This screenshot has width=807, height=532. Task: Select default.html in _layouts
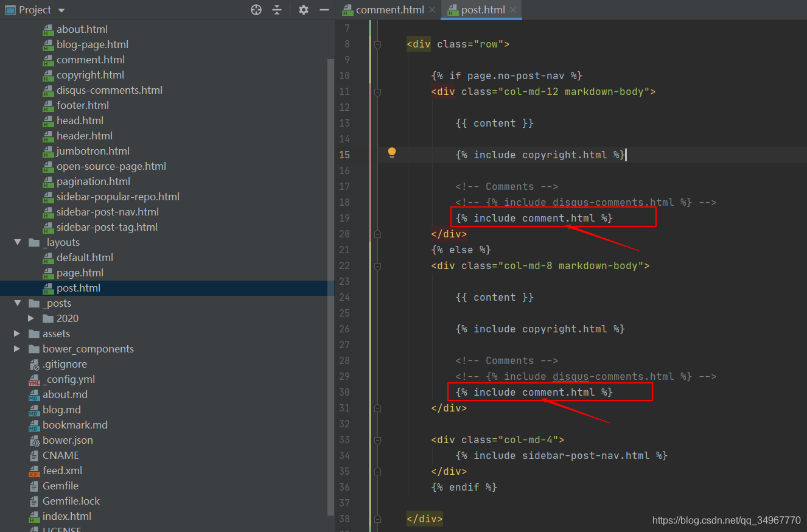[85, 257]
